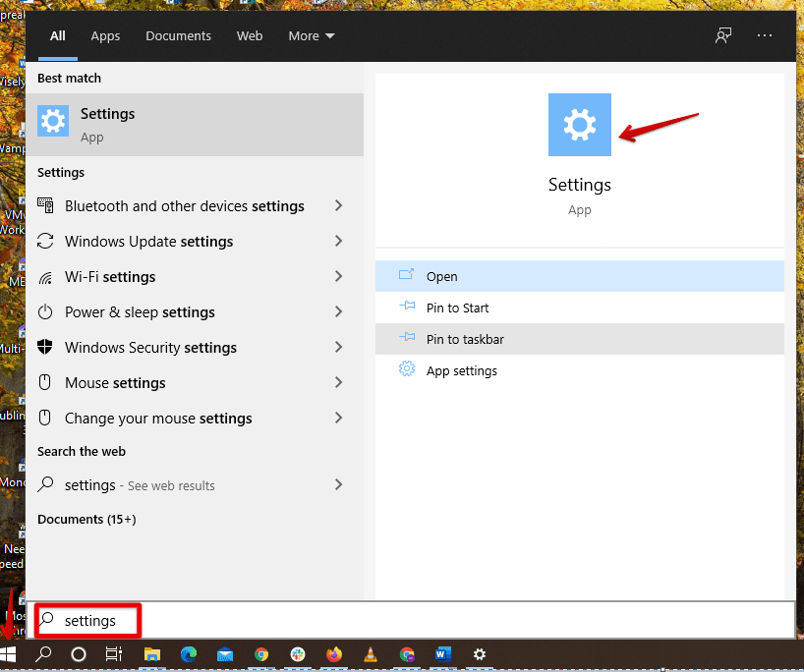
Task: Launch File Explorer from the taskbar
Action: (152, 654)
